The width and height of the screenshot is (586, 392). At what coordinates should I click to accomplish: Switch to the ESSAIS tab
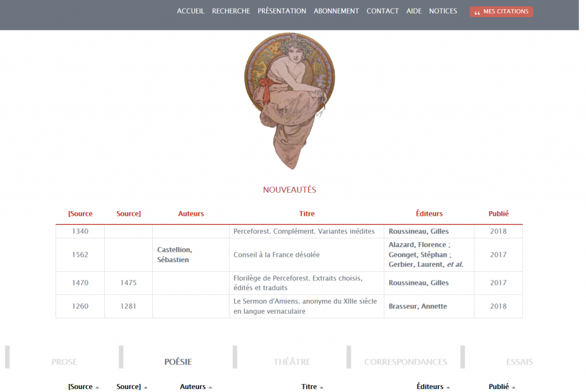(x=520, y=362)
